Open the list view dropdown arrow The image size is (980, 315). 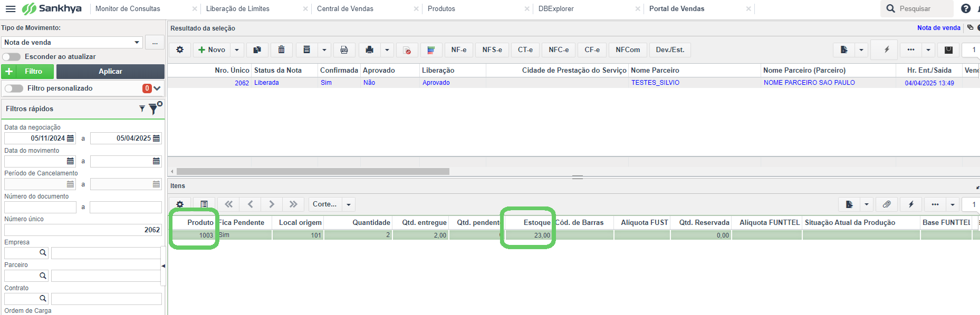pos(324,50)
